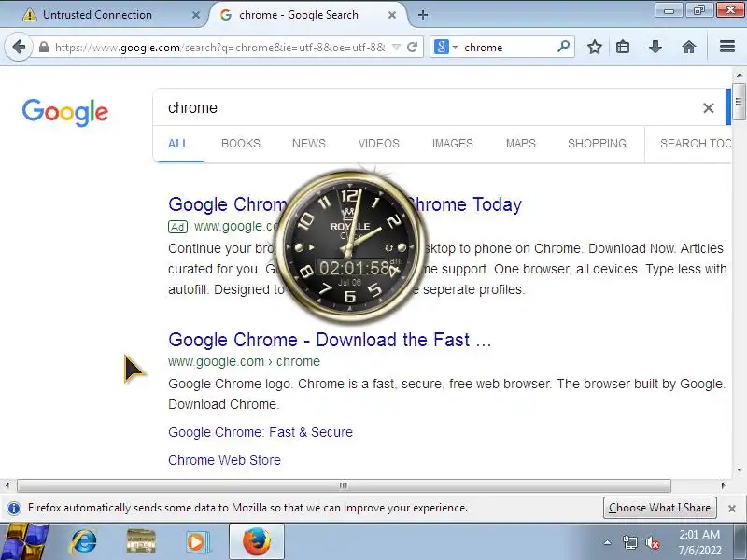747x560 pixels.
Task: Launch Internet Explorer from taskbar
Action: (x=84, y=542)
